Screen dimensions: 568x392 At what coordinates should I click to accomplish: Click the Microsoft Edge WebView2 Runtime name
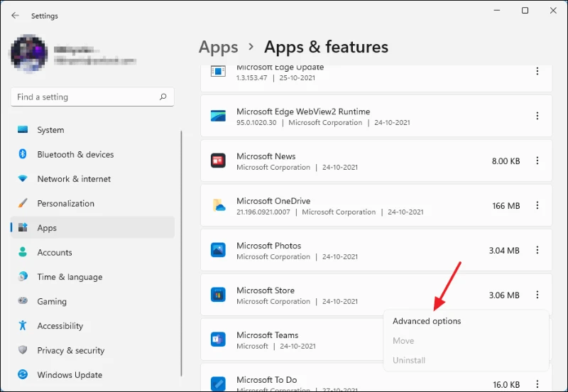pos(303,111)
